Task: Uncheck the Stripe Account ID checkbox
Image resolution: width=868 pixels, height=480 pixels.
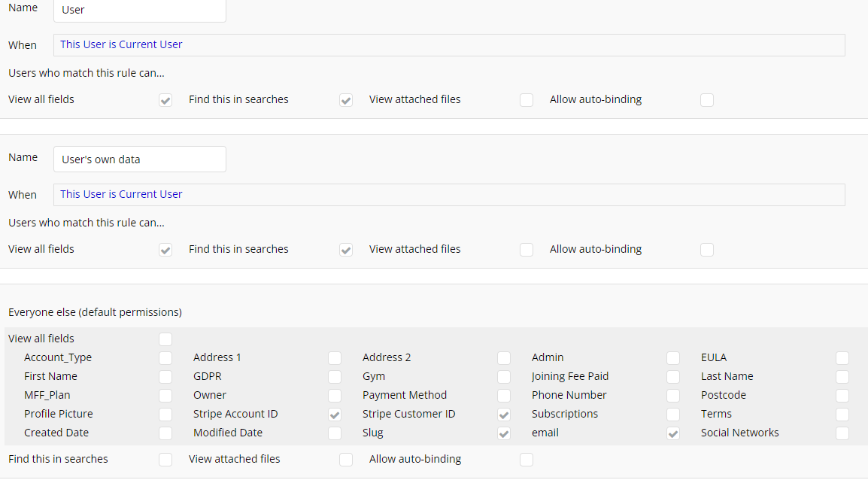Action: [x=335, y=415]
